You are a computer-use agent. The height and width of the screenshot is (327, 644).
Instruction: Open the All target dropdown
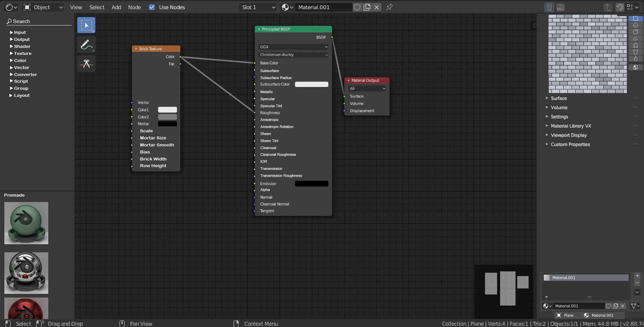[x=367, y=88]
